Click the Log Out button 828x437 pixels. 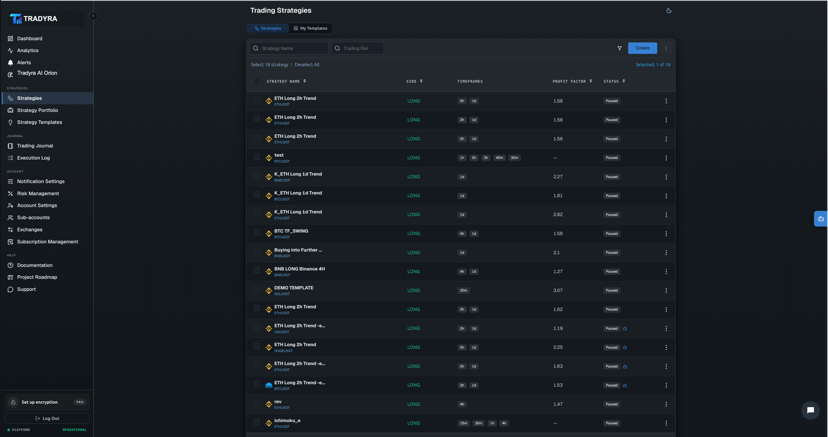(48, 419)
